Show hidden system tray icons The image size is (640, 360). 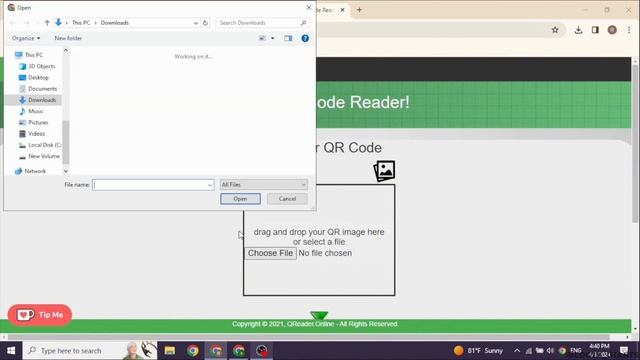517,351
